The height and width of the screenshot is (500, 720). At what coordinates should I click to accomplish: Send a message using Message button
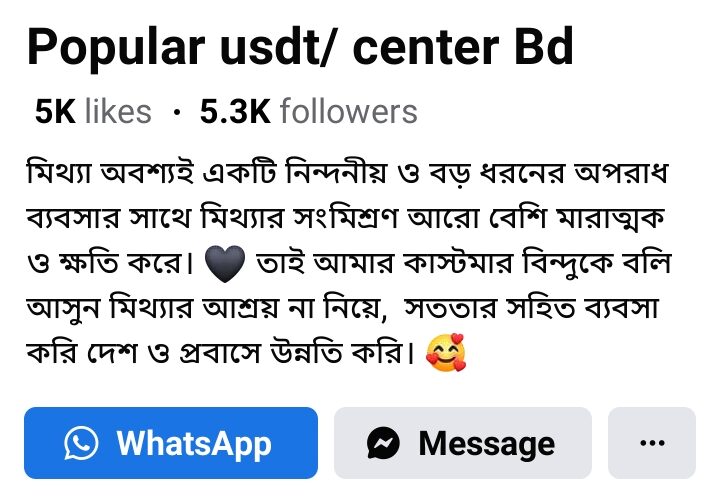coord(463,443)
